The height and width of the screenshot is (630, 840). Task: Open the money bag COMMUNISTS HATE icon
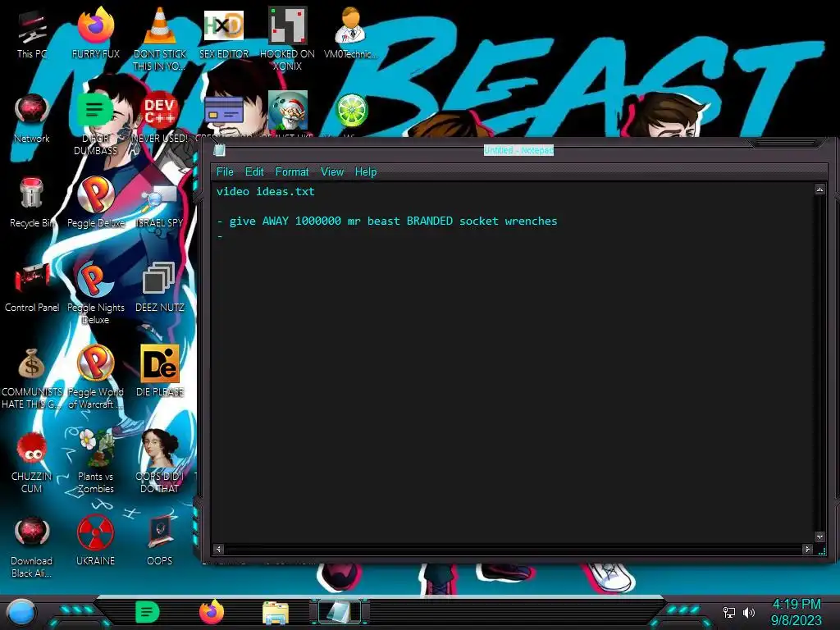point(32,378)
